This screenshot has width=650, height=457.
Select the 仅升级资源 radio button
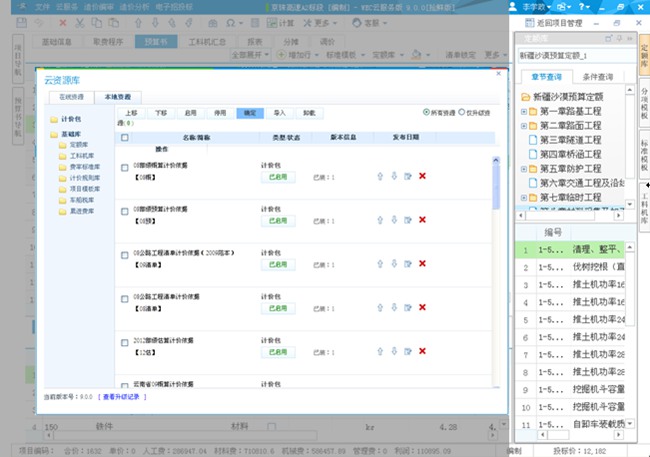pyautogui.click(x=461, y=113)
